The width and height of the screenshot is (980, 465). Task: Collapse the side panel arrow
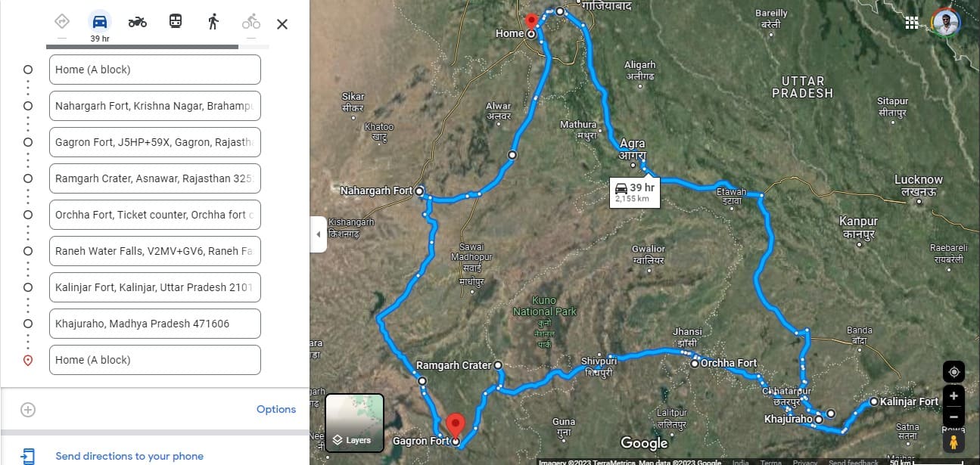pyautogui.click(x=318, y=234)
